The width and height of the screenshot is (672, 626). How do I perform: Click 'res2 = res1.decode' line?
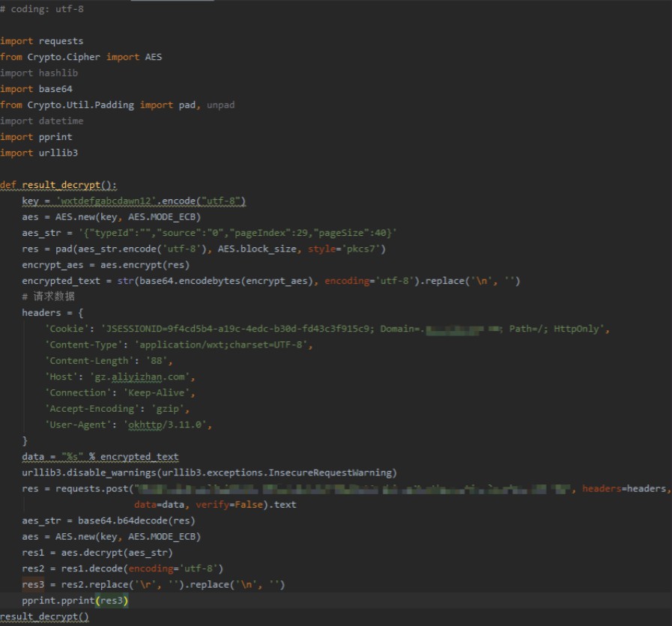pyautogui.click(x=123, y=569)
